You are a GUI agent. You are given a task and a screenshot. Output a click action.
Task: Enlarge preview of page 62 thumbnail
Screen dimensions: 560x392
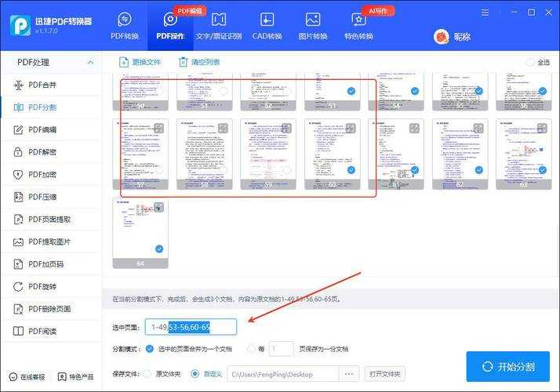478,128
